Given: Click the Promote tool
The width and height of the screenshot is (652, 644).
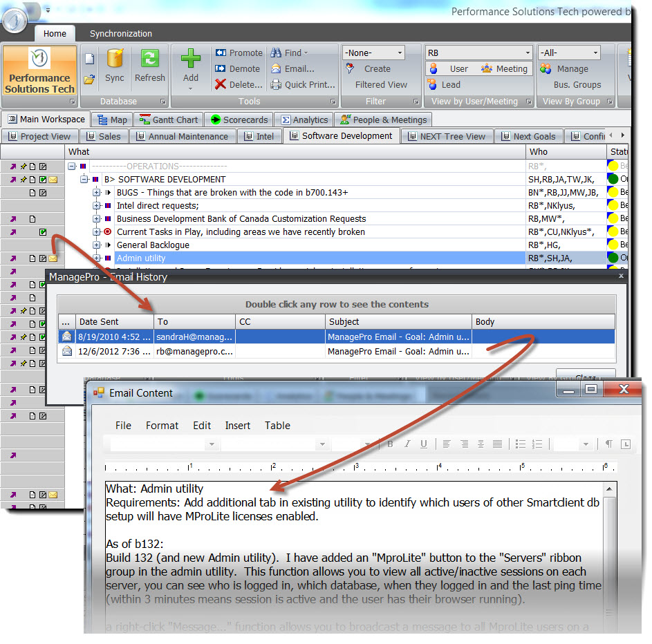Looking at the screenshot, I should 239,53.
